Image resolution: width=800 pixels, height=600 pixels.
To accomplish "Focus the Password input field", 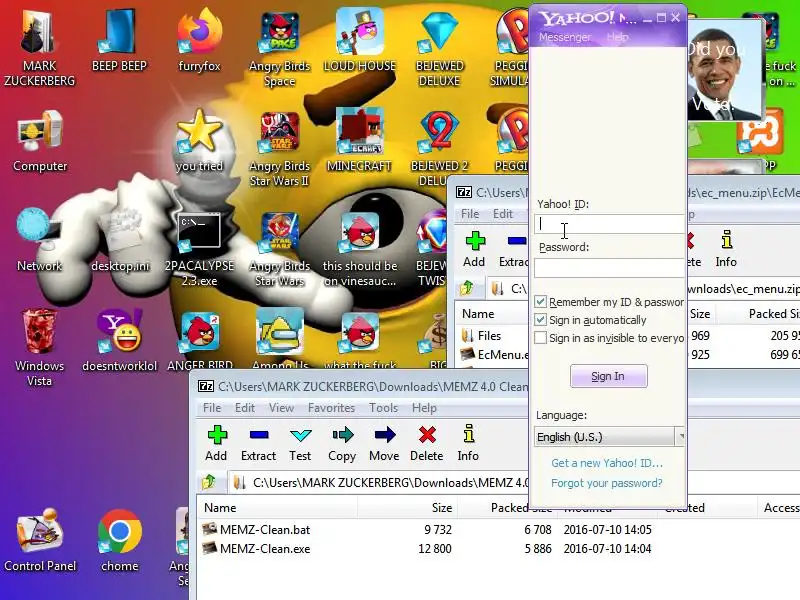I will coord(609,268).
